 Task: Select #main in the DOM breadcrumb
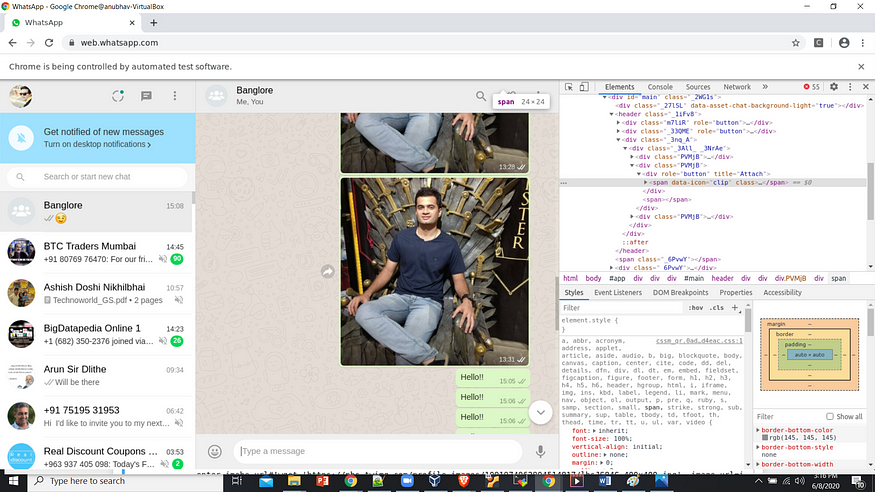[694, 278]
